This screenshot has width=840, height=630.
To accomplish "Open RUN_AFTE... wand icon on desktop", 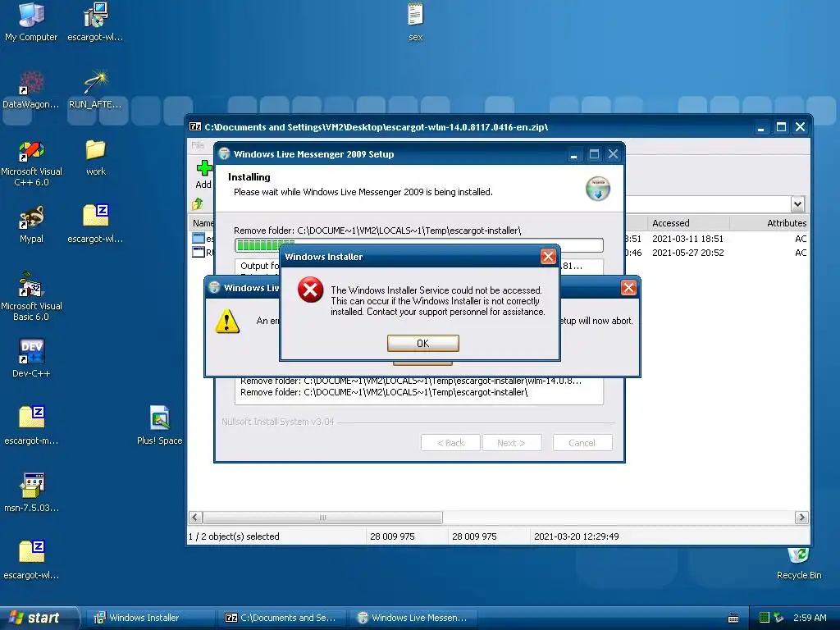I will click(x=95, y=89).
